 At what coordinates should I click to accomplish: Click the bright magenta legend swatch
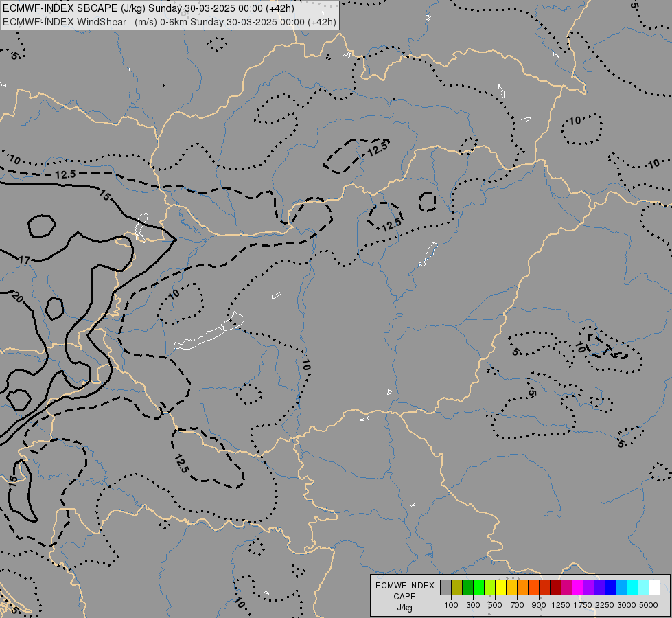tap(578, 587)
